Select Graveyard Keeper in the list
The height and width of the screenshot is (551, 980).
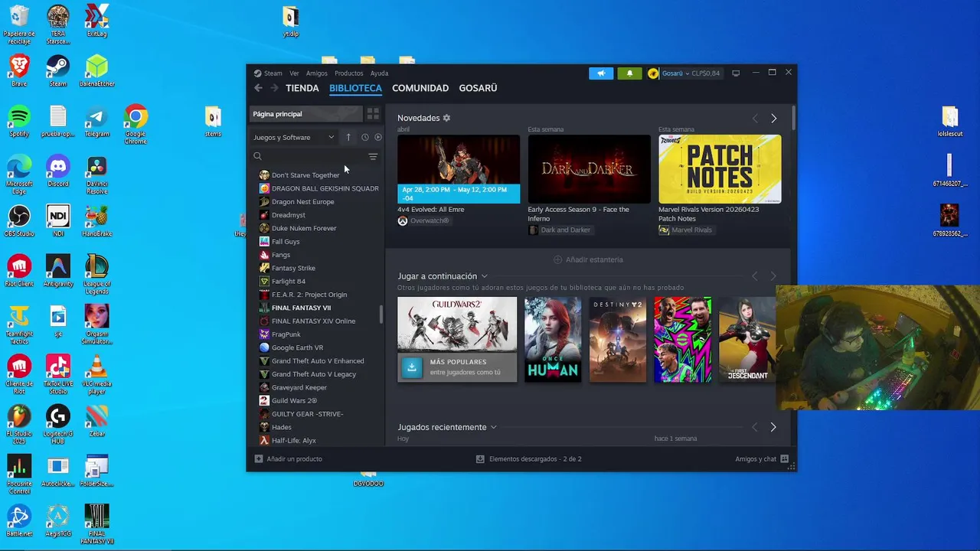click(299, 387)
